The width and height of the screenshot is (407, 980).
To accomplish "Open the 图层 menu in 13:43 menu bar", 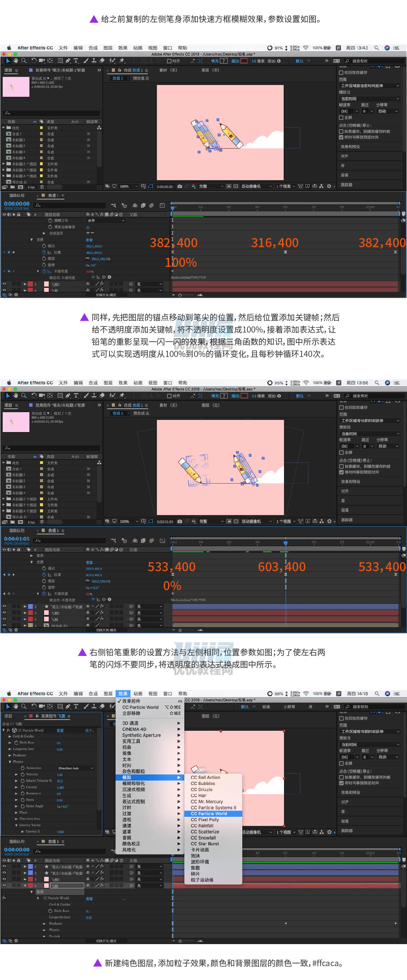I will coord(108,48).
